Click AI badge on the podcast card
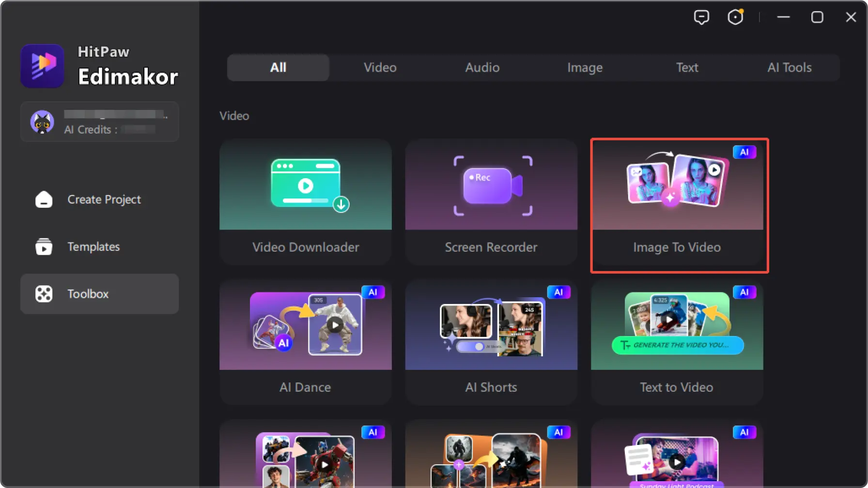This screenshot has width=868, height=488. click(744, 432)
